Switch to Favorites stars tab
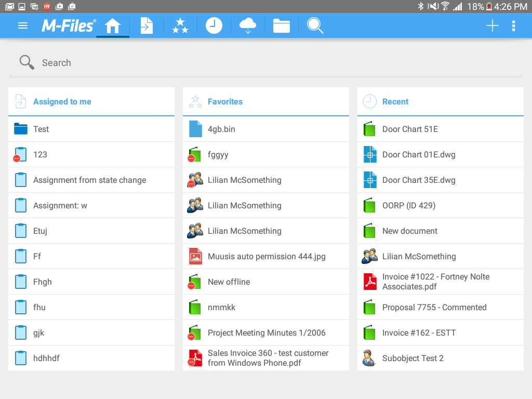The image size is (532, 399). pos(180,25)
